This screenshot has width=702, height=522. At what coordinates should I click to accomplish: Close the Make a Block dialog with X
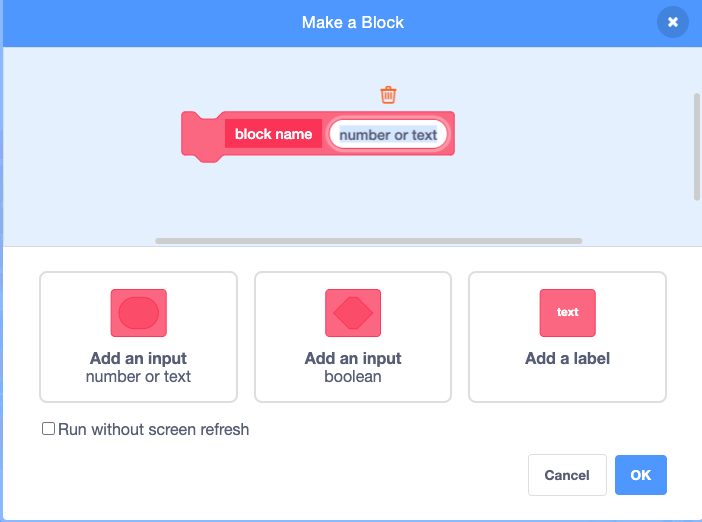coord(672,22)
